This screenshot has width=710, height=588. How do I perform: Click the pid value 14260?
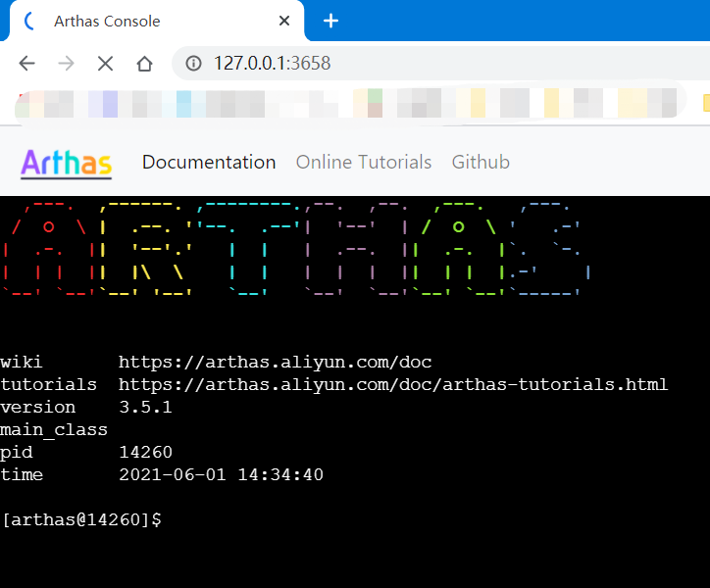click(145, 452)
